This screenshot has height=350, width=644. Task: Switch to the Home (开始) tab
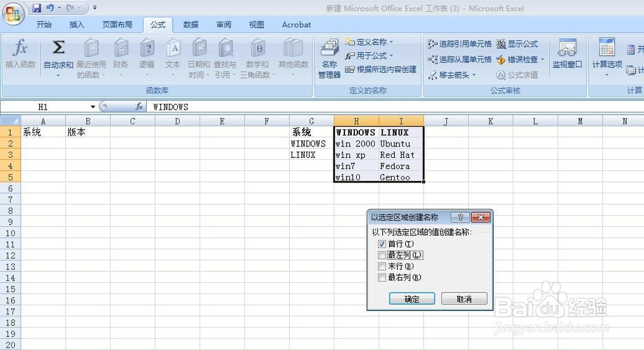click(x=44, y=24)
